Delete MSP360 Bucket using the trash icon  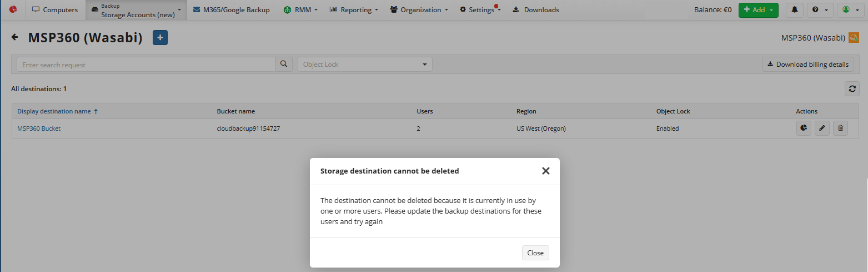(840, 128)
